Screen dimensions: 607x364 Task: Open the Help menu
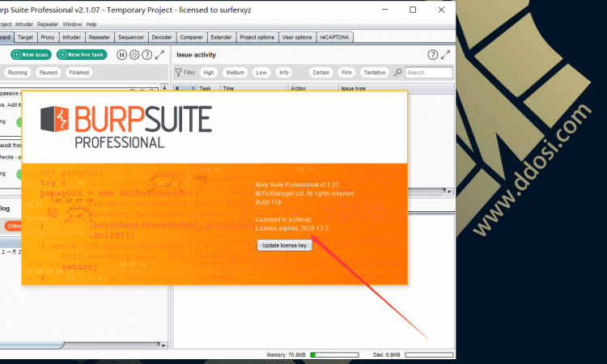click(x=91, y=24)
